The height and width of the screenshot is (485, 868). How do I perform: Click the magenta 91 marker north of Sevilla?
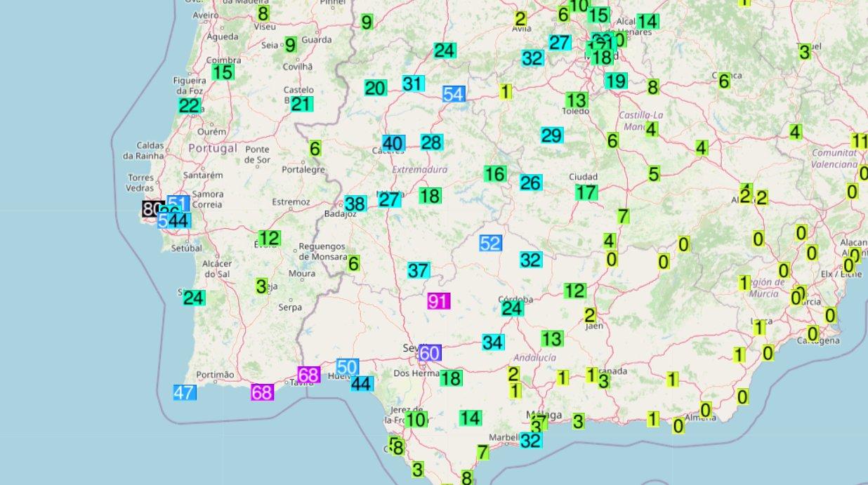[438, 302]
